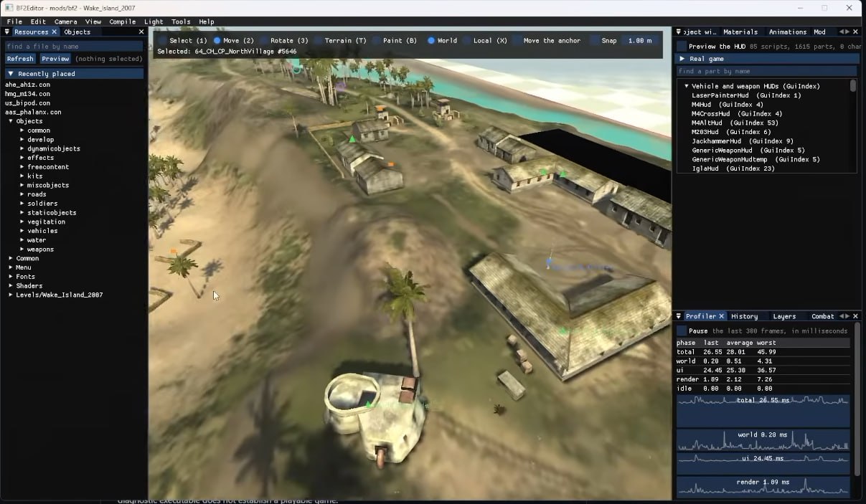
Task: Close the Materials/Animations panel
Action: 856,32
